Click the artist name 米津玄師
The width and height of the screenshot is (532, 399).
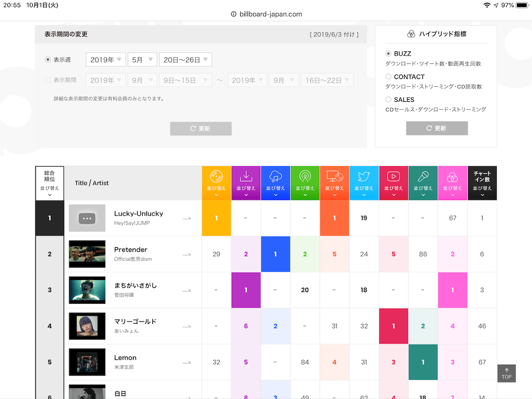pos(124,367)
